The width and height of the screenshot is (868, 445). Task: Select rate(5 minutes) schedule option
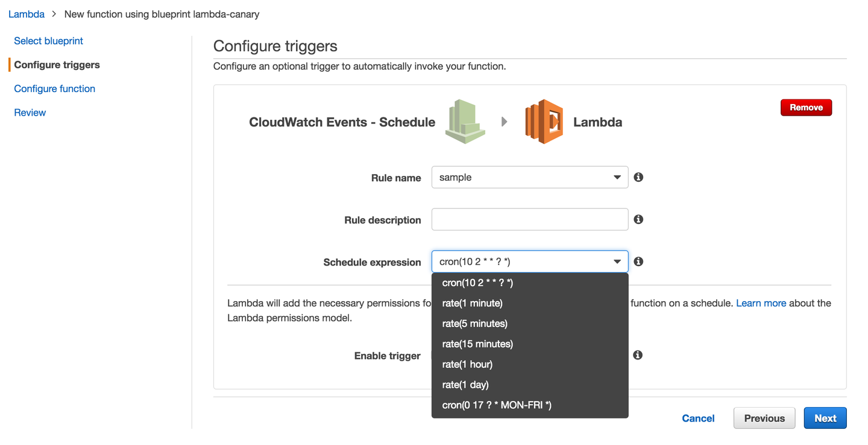[x=475, y=323]
